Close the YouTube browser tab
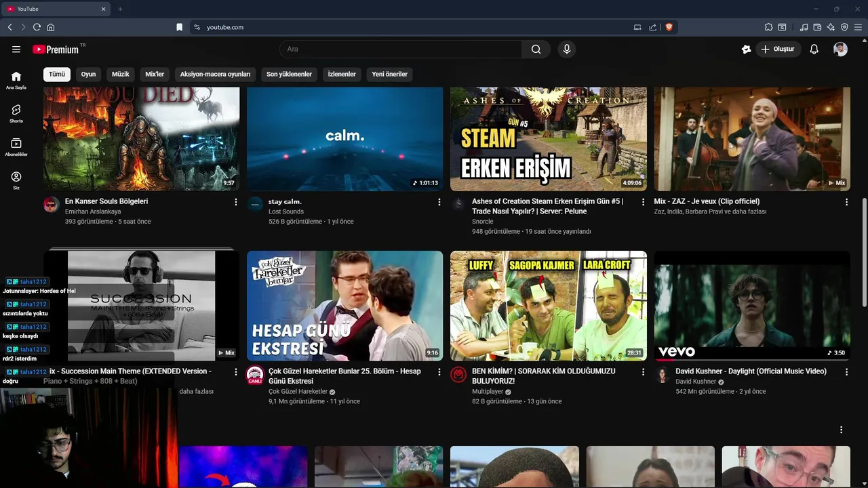 104,9
